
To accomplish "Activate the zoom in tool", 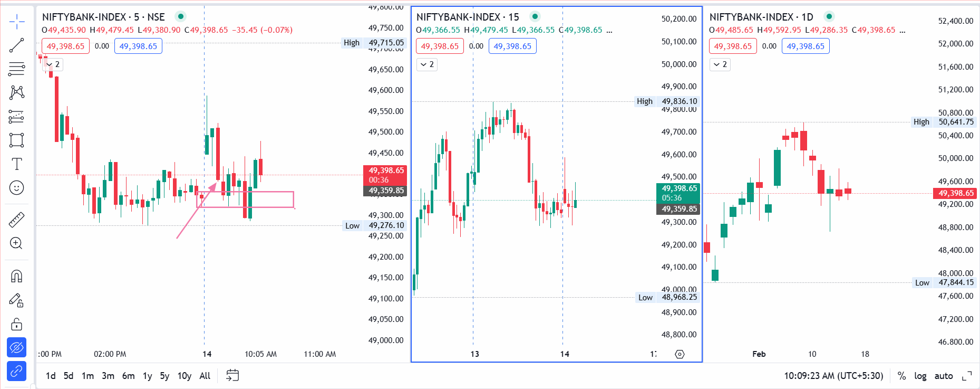I will pos(17,243).
